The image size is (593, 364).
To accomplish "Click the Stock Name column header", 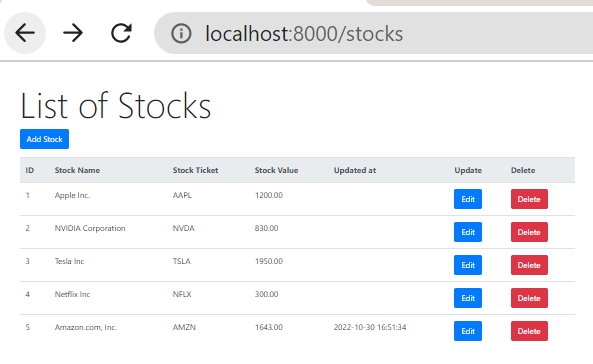I will (x=77, y=170).
